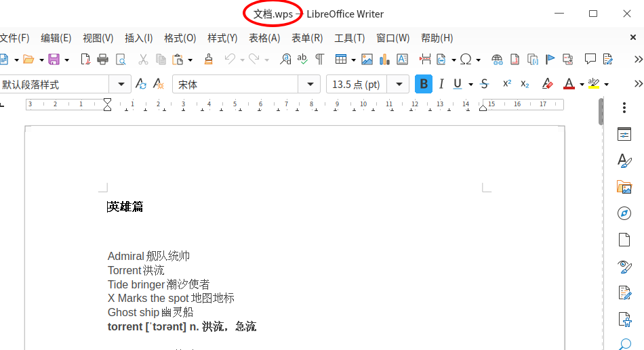Toggle Italic formatting
The image size is (644, 350).
441,84
